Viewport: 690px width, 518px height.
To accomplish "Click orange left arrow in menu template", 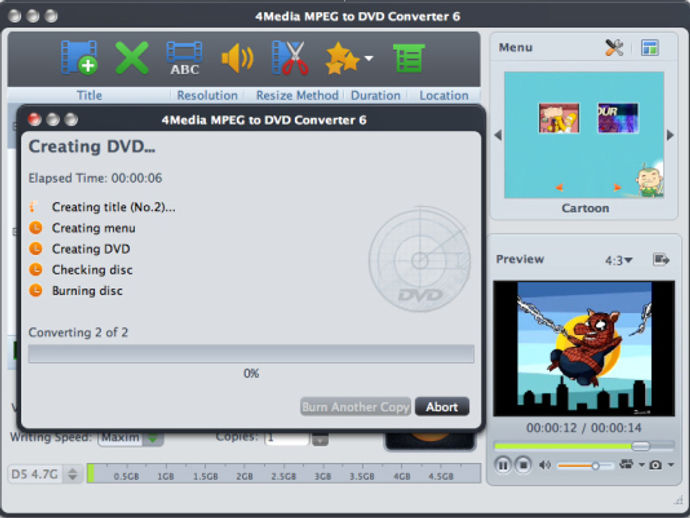I will [x=559, y=187].
